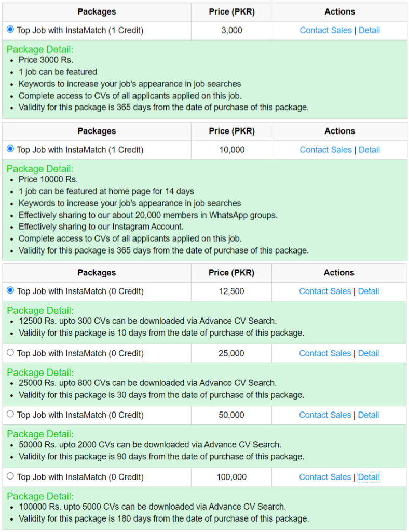Select the 50,000 PKR package radio button
Image resolution: width=409 pixels, height=532 pixels.
[10, 415]
